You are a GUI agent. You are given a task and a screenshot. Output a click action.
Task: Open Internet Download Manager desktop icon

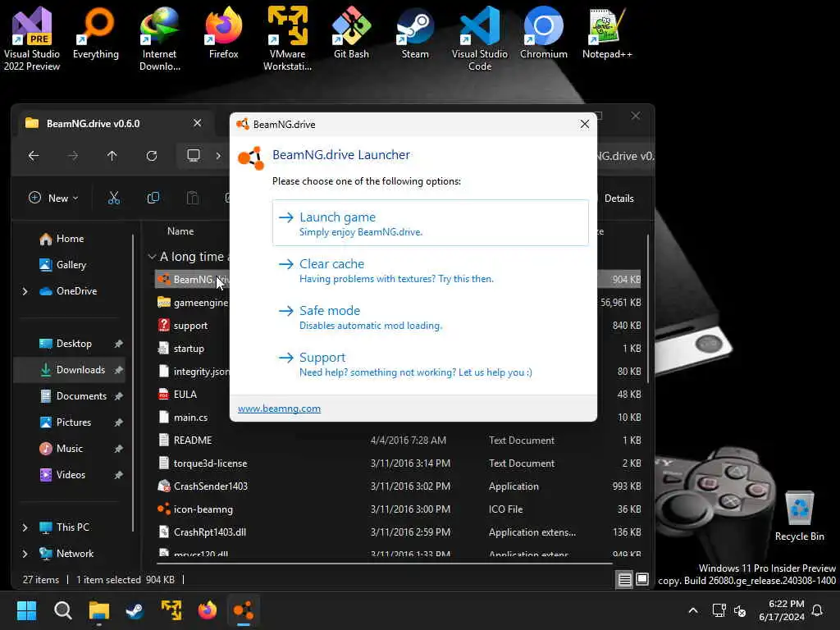(x=160, y=39)
